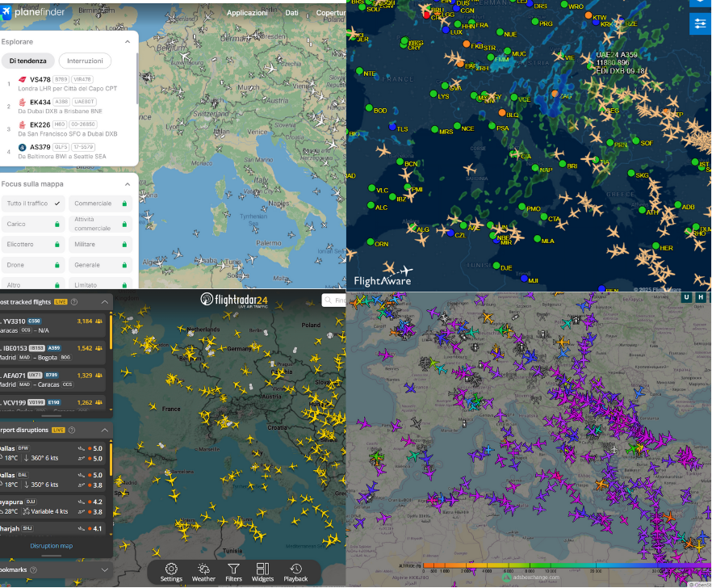Switch to the Interruzioni tab
This screenshot has height=588, width=712.
pyautogui.click(x=85, y=61)
